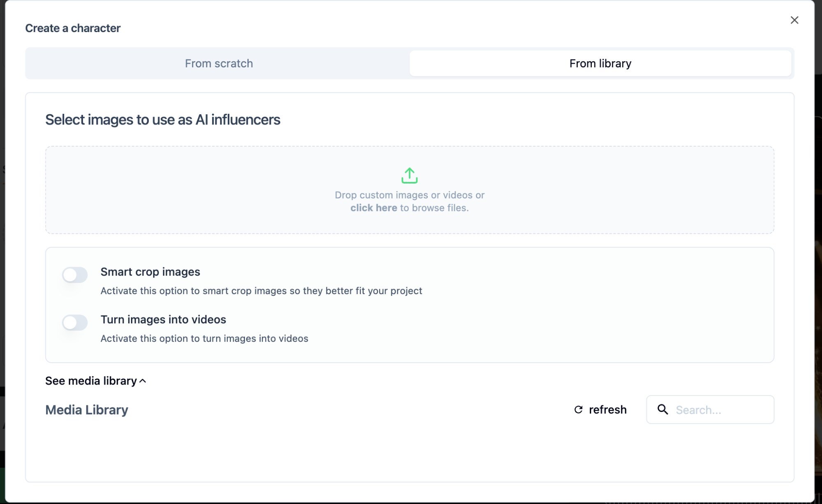Switch to the From scratch tab

(219, 63)
